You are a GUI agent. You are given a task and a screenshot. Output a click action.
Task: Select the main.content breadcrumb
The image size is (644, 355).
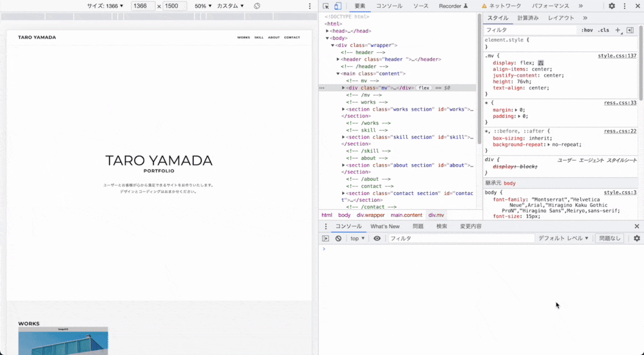pyautogui.click(x=406, y=215)
